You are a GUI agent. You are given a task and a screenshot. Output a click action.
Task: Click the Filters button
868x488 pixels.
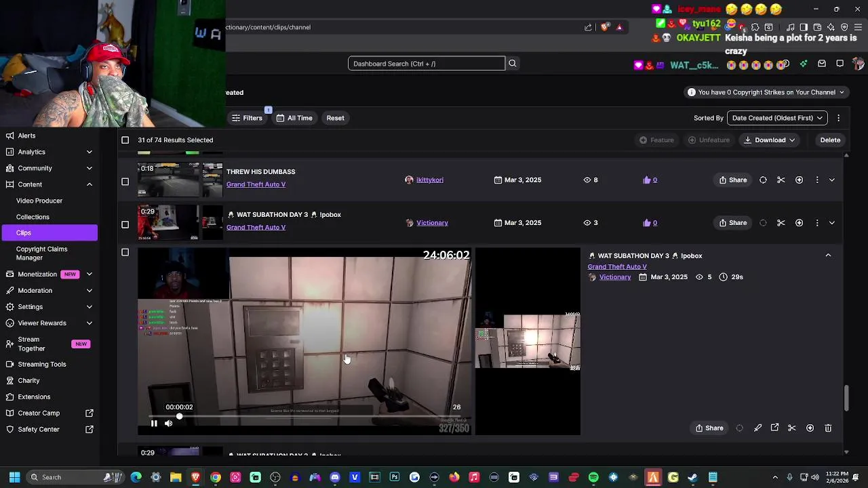click(x=247, y=118)
